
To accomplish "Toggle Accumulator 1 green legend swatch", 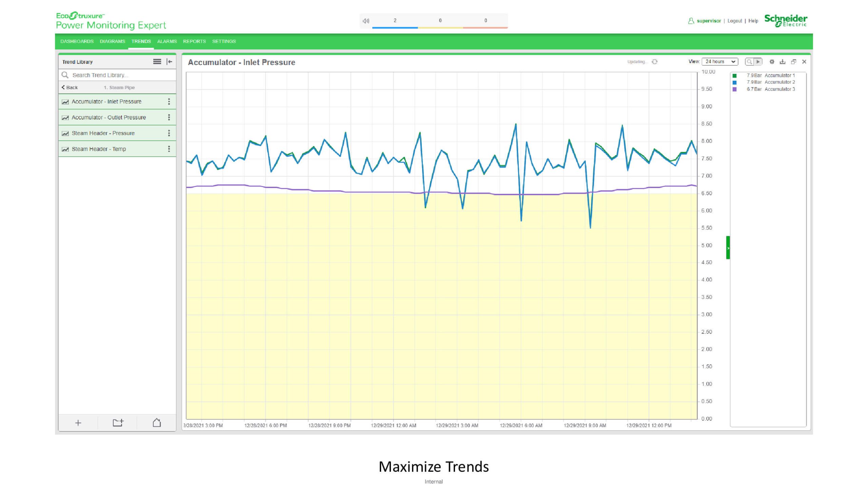I will coord(734,76).
